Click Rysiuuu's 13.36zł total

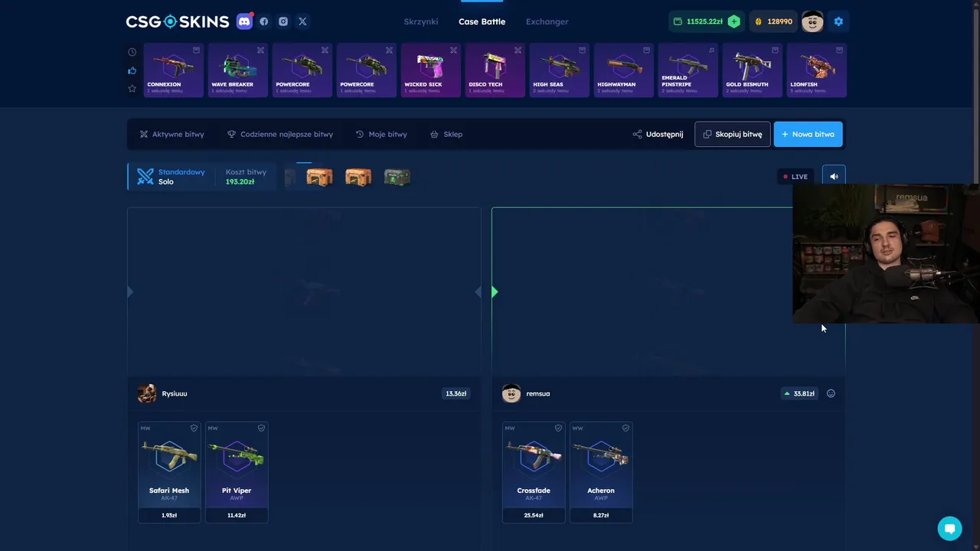coord(456,393)
